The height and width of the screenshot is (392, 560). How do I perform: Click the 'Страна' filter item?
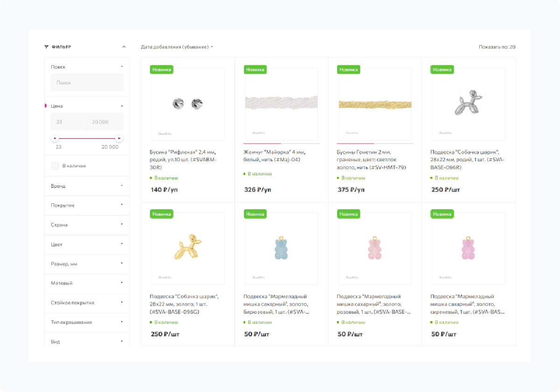[x=86, y=225]
